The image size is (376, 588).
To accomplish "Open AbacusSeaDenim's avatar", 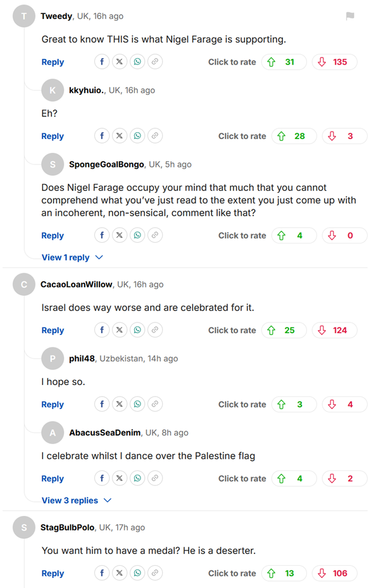I will 53,432.
